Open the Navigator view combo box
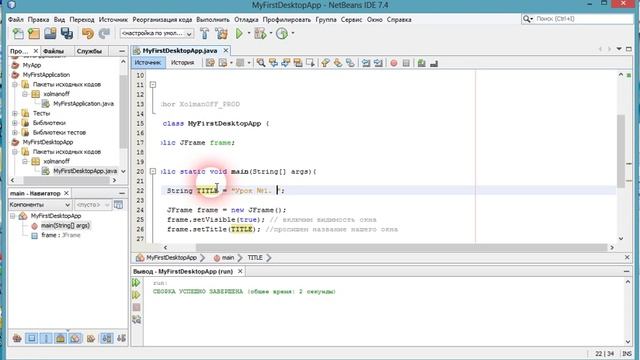Image resolution: width=640 pixels, height=360 pixels. 40,204
